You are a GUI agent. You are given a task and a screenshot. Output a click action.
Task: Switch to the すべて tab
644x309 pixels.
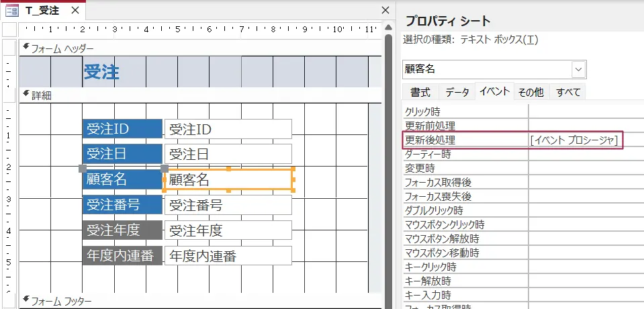[568, 93]
